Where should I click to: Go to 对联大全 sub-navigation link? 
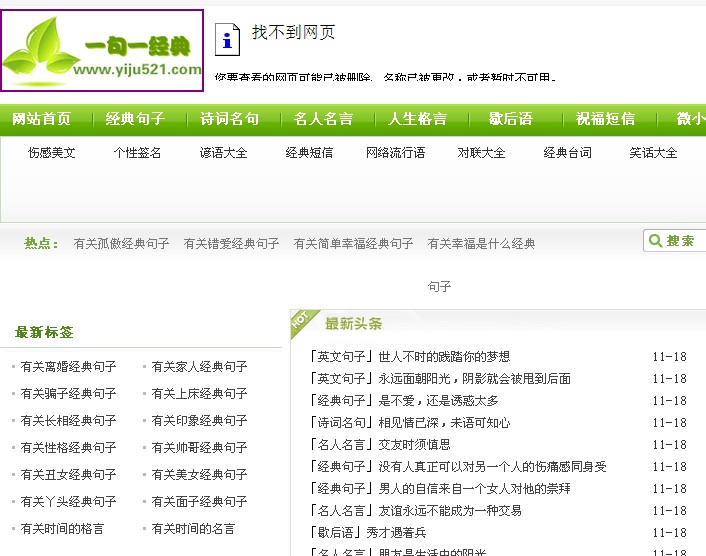click(481, 153)
